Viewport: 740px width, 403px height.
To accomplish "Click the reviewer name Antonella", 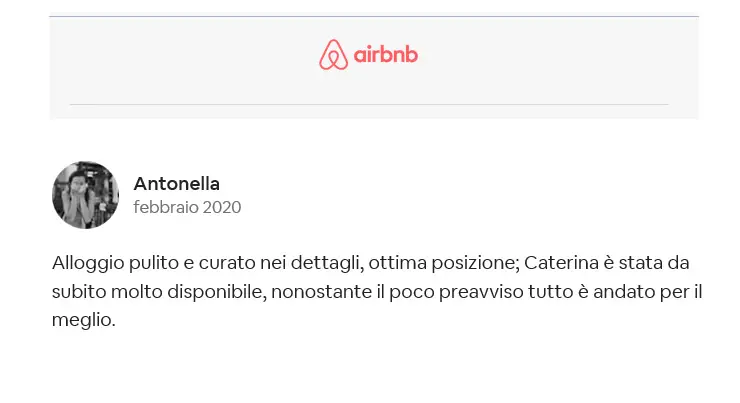I will 177,184.
